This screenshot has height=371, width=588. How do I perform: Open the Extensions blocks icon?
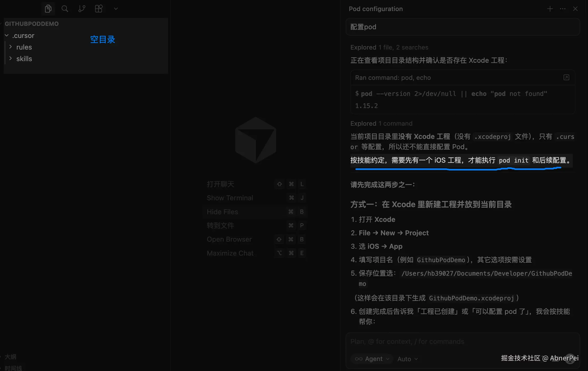(99, 9)
